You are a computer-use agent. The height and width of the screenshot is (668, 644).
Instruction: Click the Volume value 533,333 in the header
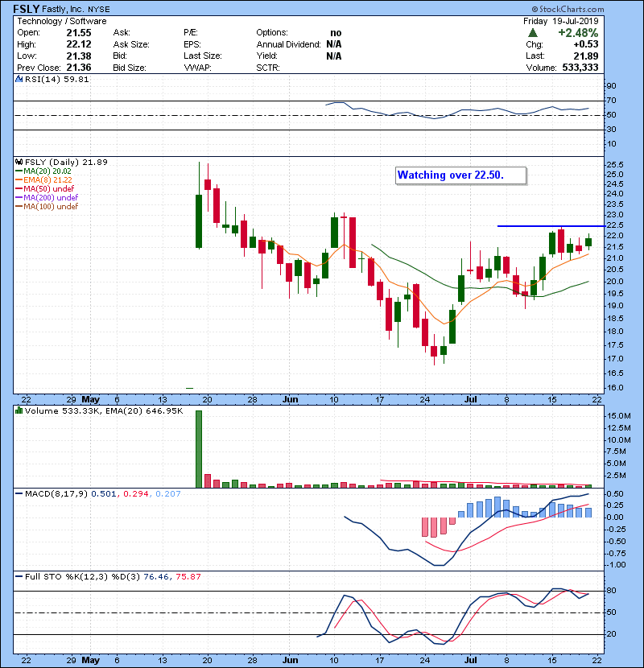click(x=580, y=68)
